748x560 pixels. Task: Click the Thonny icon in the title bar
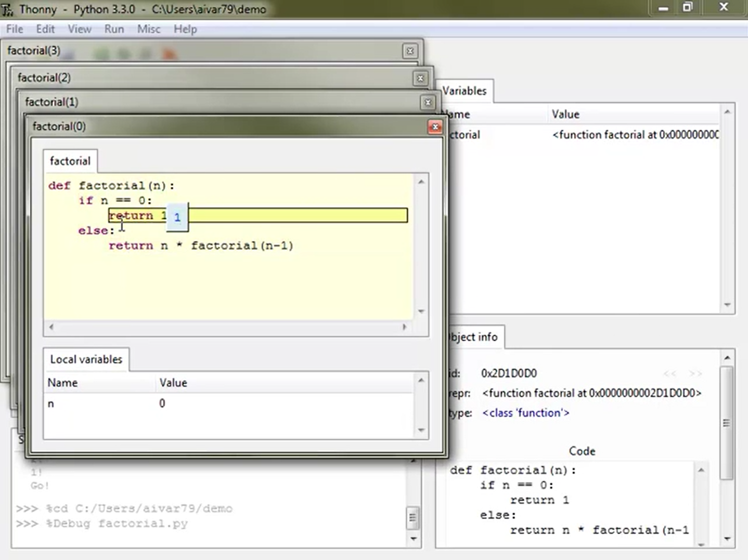click(8, 9)
